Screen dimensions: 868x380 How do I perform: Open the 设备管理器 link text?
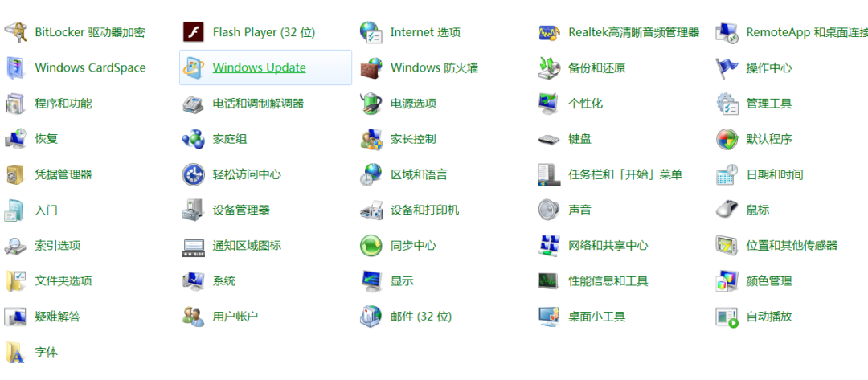[x=241, y=210]
